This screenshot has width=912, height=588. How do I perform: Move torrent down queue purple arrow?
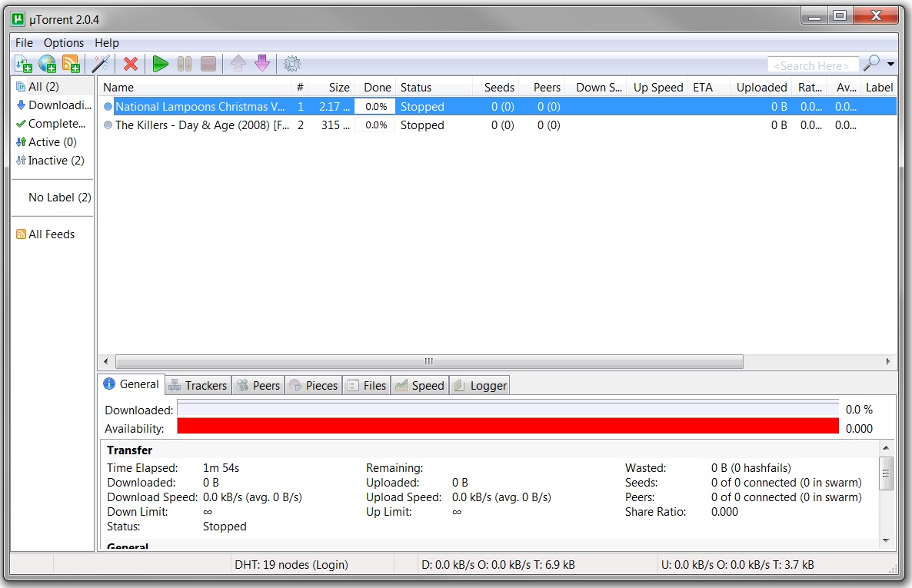tap(262, 63)
